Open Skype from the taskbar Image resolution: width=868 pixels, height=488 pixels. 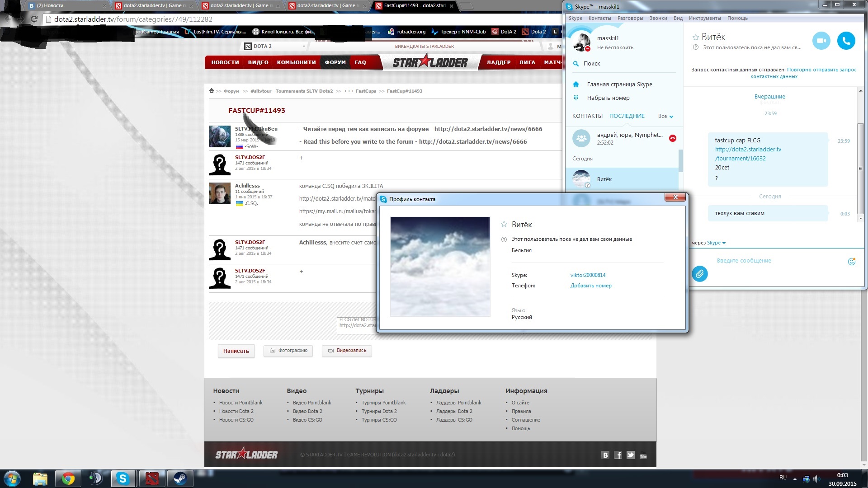click(123, 479)
